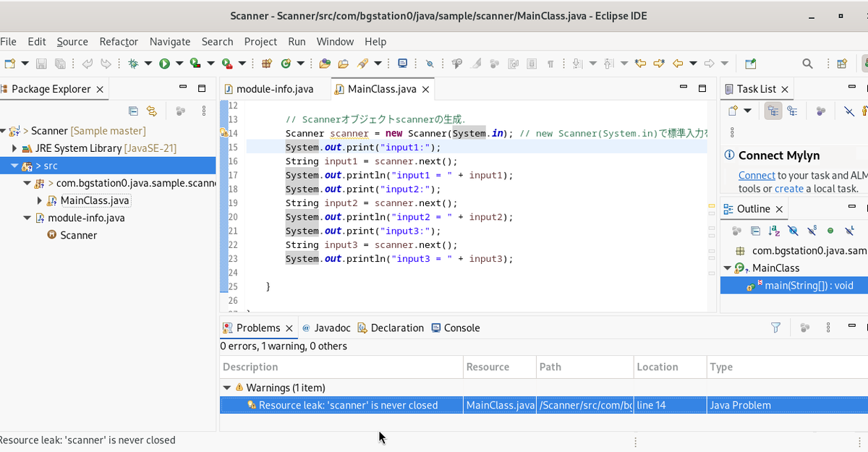Click the Save All icon in toolbar

coord(61,64)
